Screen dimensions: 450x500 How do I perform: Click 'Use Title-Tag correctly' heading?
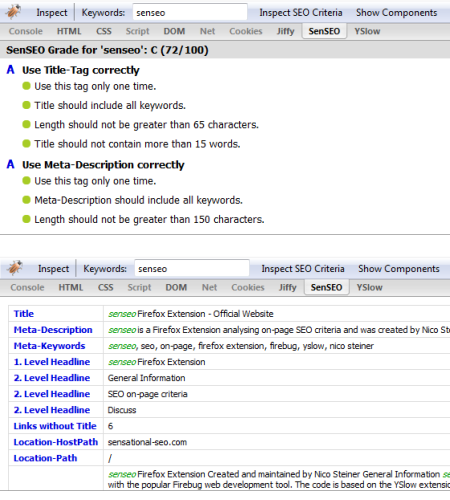[81, 70]
